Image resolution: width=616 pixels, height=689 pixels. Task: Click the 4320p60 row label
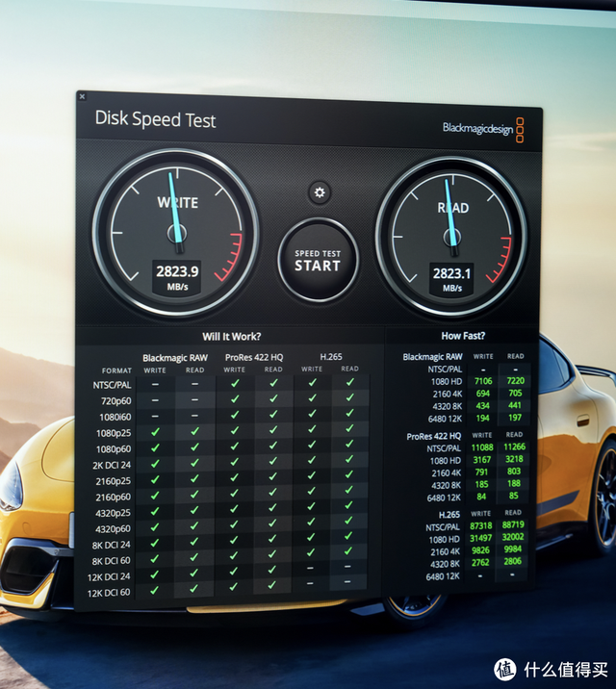tap(113, 529)
